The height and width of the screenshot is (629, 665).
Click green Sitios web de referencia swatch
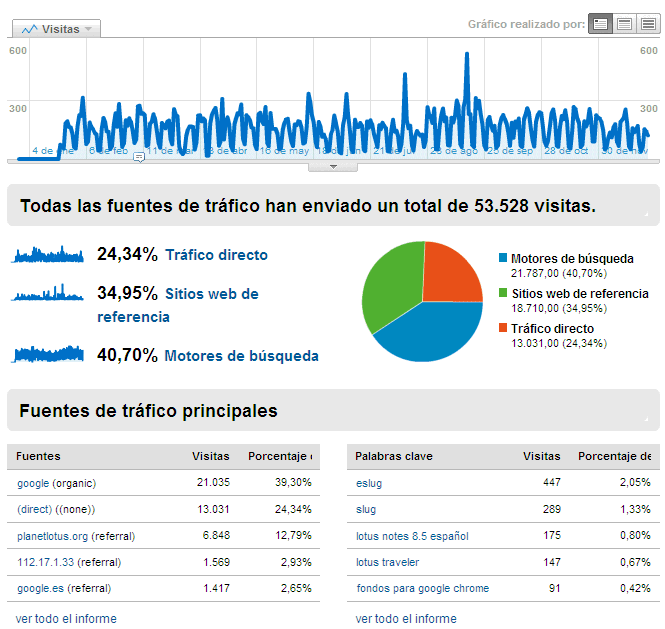503,293
